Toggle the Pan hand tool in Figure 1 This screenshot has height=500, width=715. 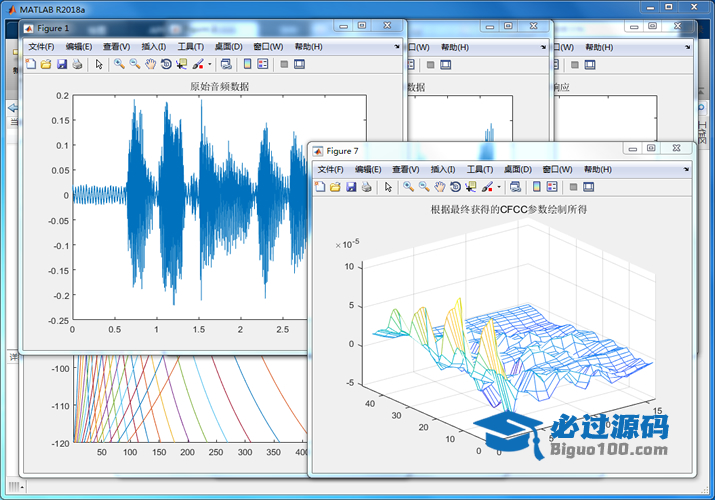[x=150, y=64]
